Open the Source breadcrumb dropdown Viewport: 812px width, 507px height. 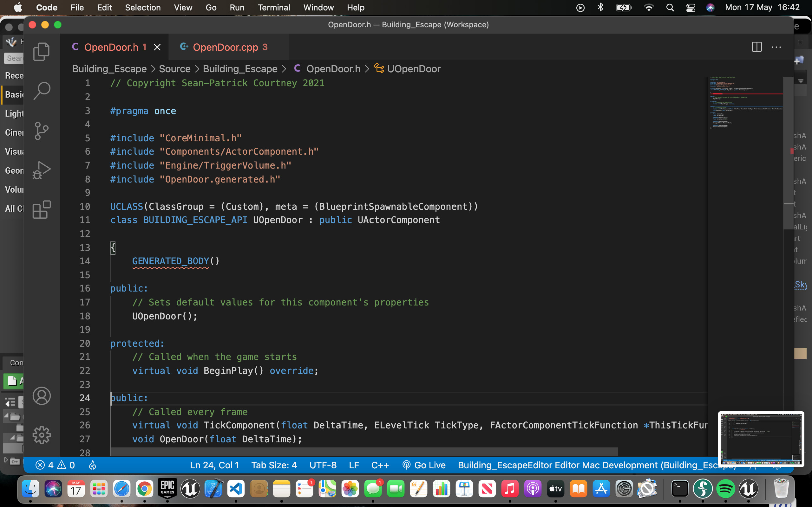174,69
